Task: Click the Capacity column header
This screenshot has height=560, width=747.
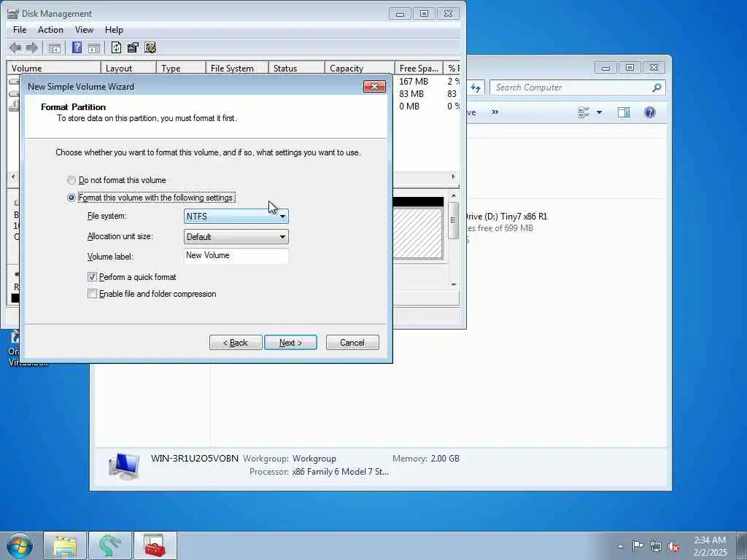Action: point(360,68)
